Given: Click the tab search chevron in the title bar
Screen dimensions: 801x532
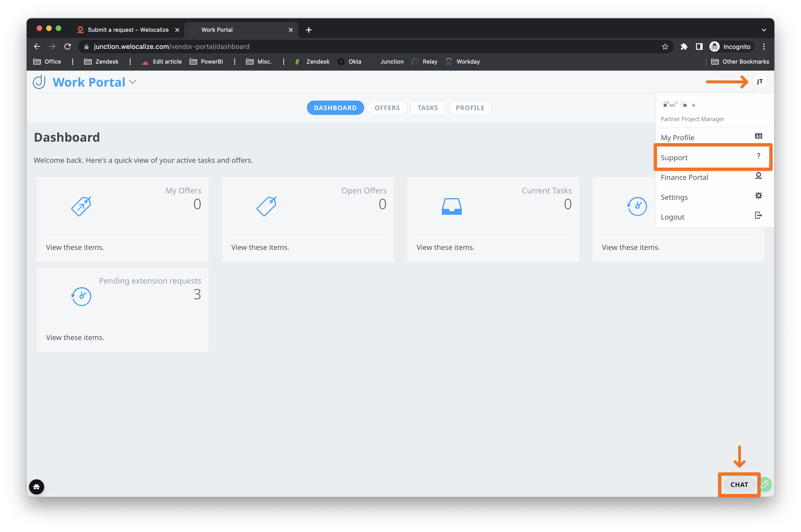Looking at the screenshot, I should point(764,30).
